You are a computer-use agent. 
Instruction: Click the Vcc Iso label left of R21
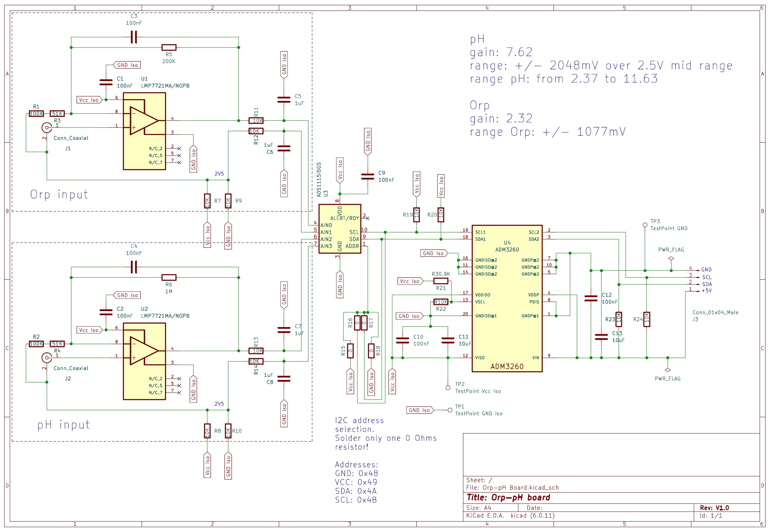(410, 281)
